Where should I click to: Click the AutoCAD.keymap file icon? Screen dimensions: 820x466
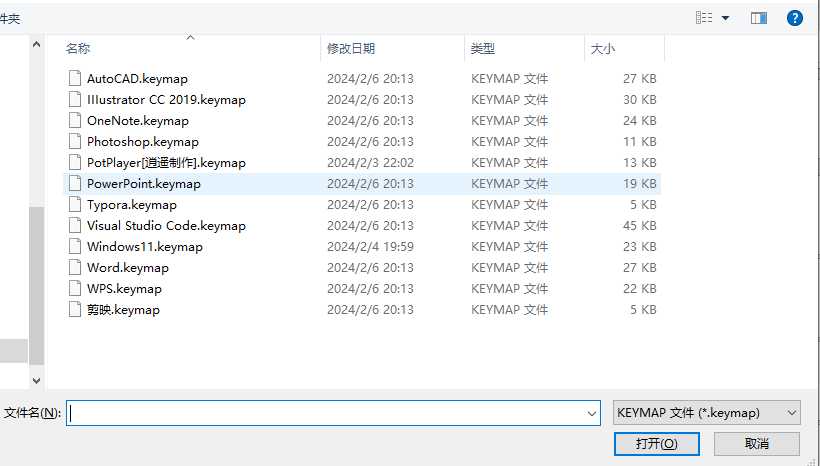[x=75, y=78]
